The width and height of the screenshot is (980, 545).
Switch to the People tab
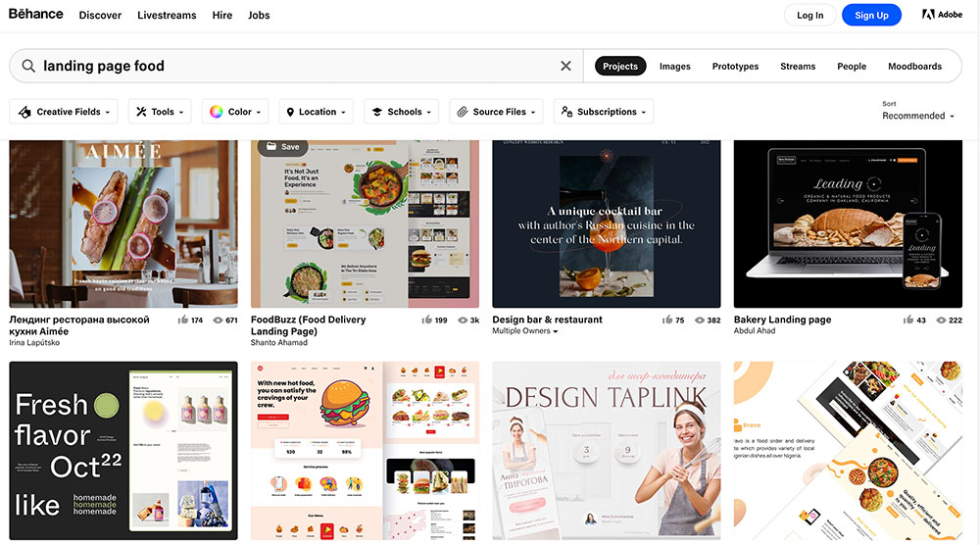pyautogui.click(x=852, y=67)
